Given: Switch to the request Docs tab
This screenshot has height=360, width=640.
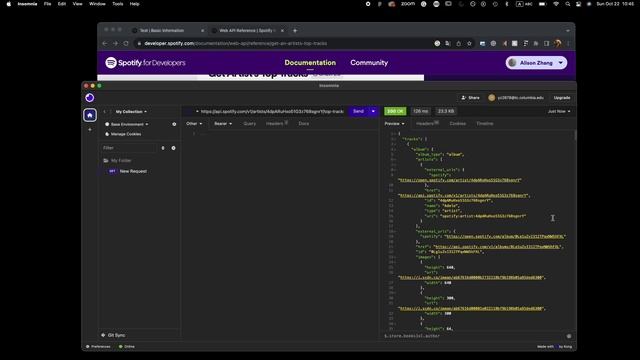Looking at the screenshot, I should 304,123.
